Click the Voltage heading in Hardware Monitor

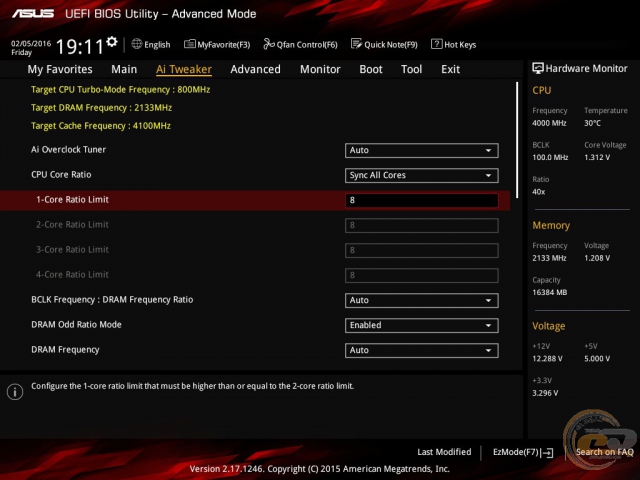[549, 326]
